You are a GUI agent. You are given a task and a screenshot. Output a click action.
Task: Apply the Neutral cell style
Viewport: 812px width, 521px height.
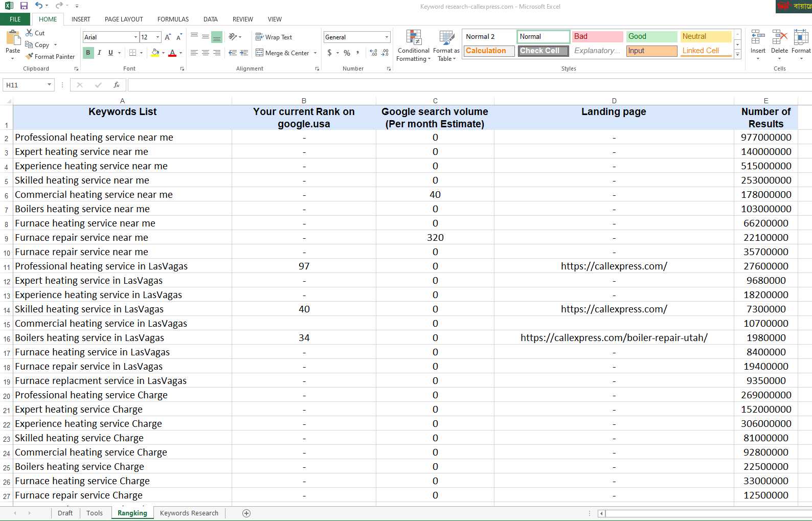[x=706, y=36]
